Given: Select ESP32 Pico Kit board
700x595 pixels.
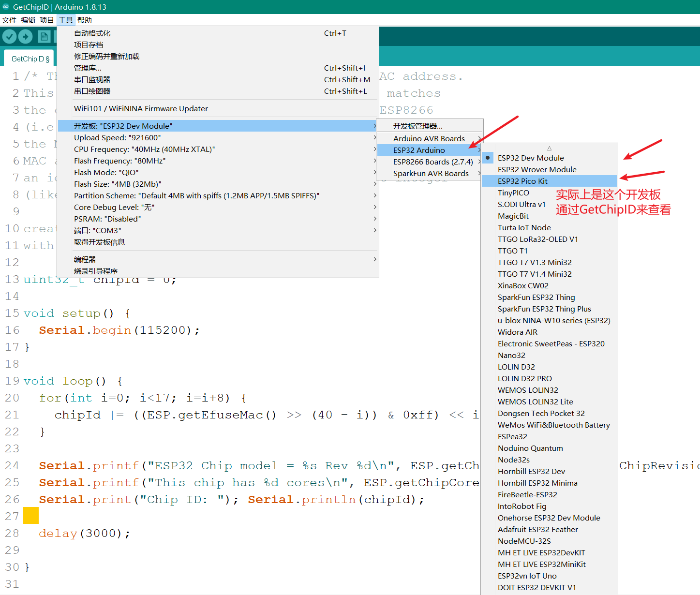Looking at the screenshot, I should (549, 181).
